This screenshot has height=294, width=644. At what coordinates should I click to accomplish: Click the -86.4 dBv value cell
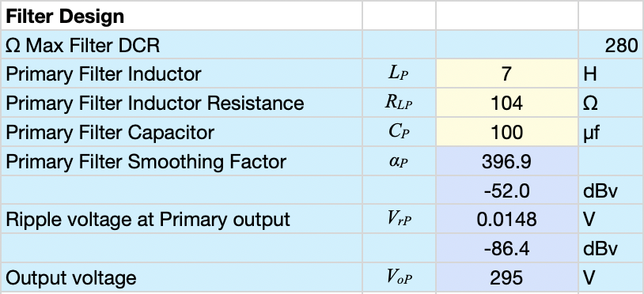507,248
